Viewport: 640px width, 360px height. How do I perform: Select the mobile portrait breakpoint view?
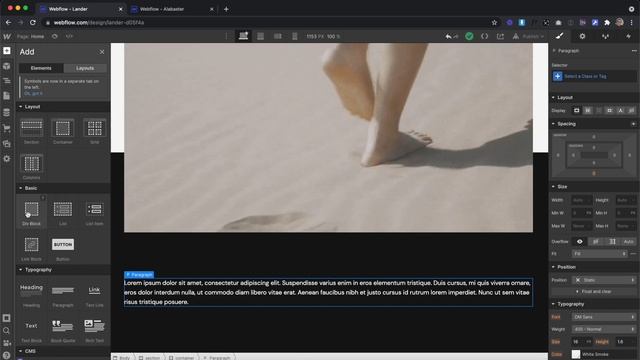click(x=295, y=36)
